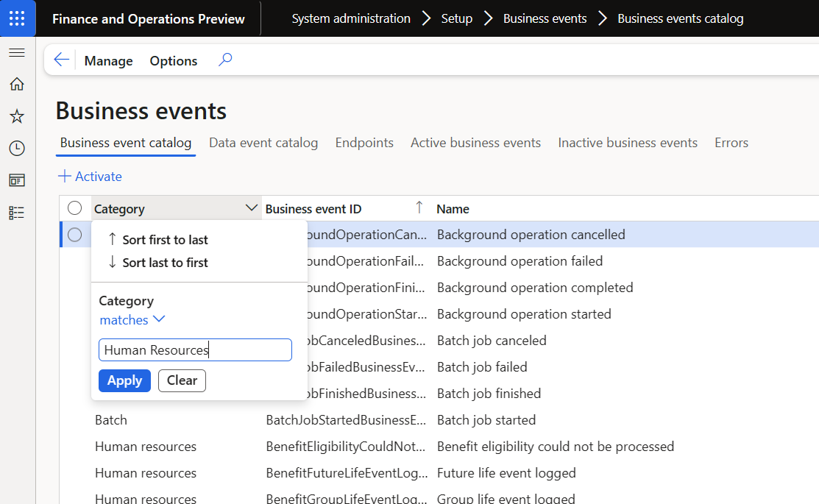Click the Name column header
This screenshot has width=819, height=504.
pyautogui.click(x=453, y=209)
